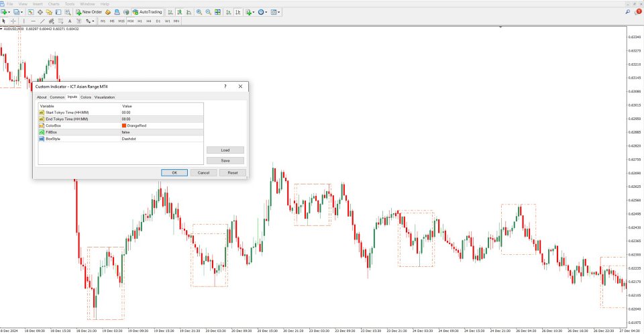
Task: Open the Data Window crosshair-circle icon
Action: point(40,12)
